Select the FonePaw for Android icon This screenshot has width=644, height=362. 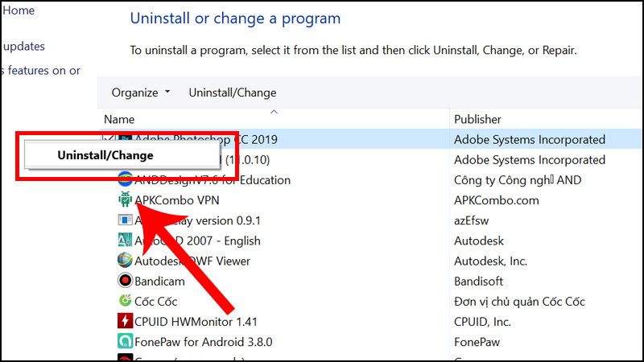tap(125, 341)
